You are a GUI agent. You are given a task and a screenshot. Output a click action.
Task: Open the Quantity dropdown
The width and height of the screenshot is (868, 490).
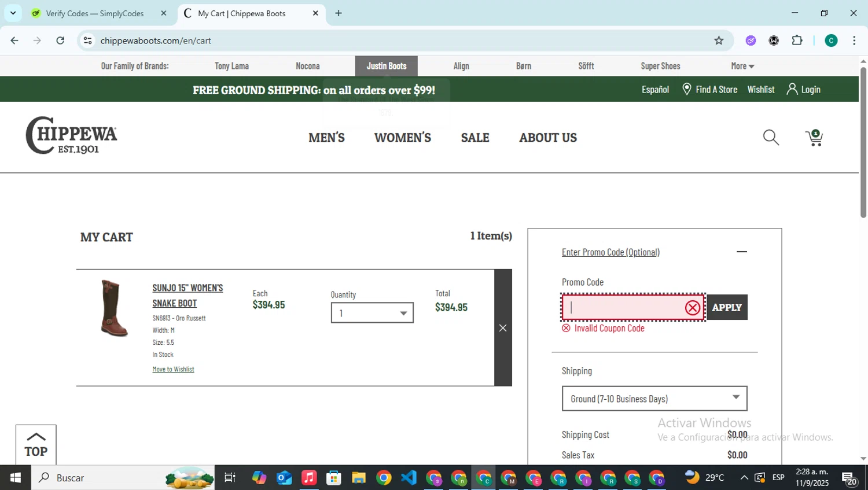pos(372,313)
